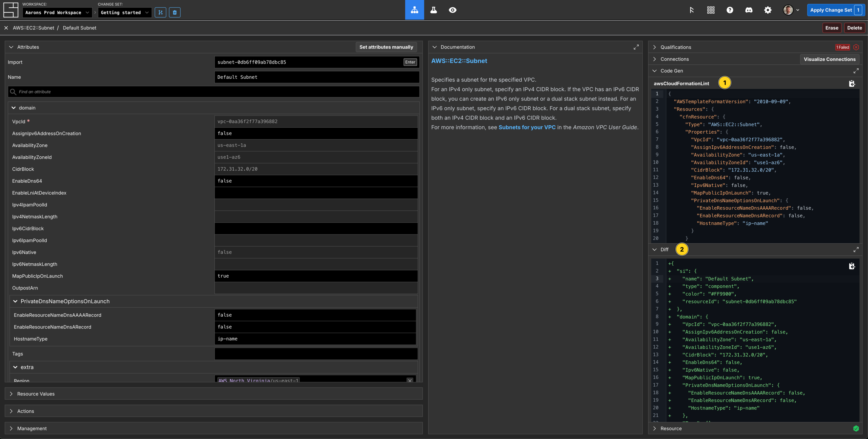Viewport: 868px width, 439px height.
Task: Expand the Actions section
Action: point(11,411)
